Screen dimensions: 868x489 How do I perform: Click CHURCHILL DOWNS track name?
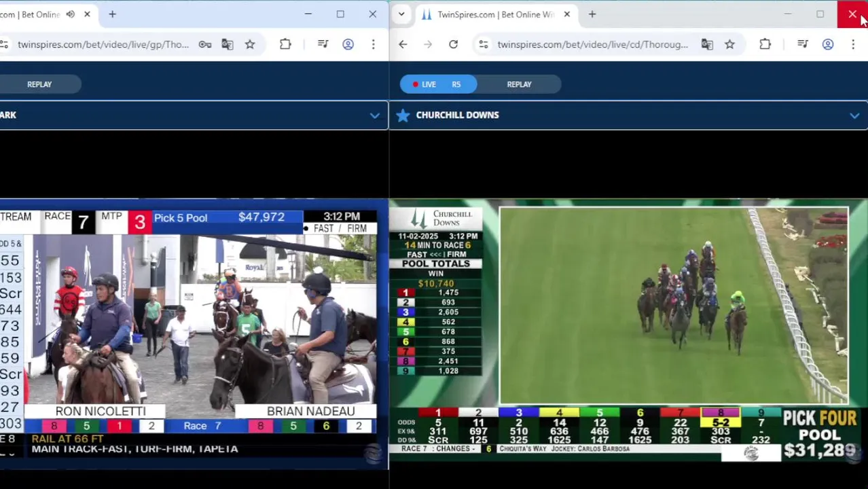[x=457, y=115]
